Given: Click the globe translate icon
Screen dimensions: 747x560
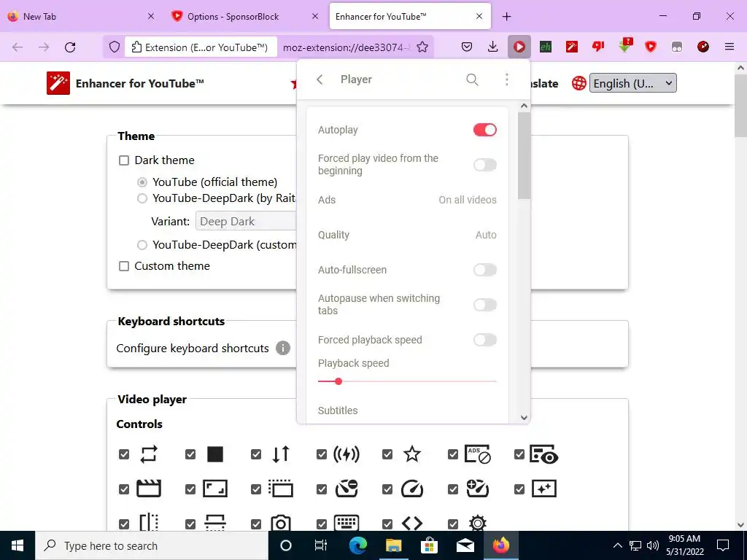Looking at the screenshot, I should pos(578,83).
